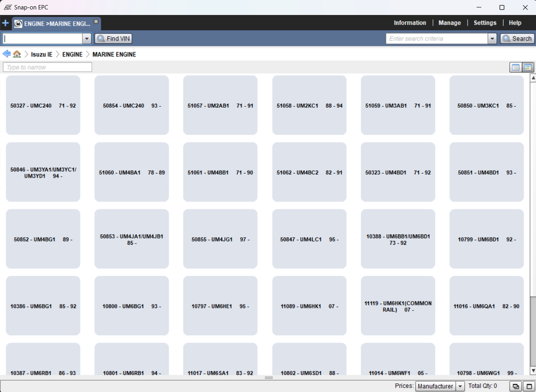536x392 pixels.
Task: Click the MARINE ENGINE breadcrumb
Action: tap(114, 54)
